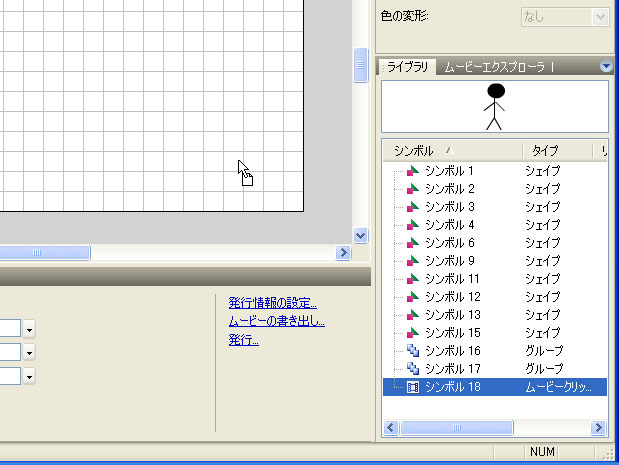Select the シンボル 11 row name
This screenshot has height=465, width=619.
tap(452, 279)
